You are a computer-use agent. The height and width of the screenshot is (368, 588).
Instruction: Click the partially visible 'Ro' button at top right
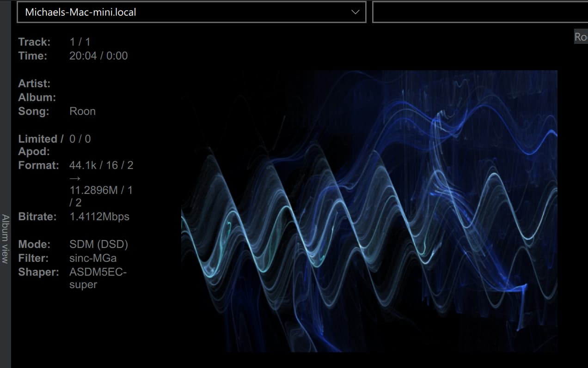(581, 36)
